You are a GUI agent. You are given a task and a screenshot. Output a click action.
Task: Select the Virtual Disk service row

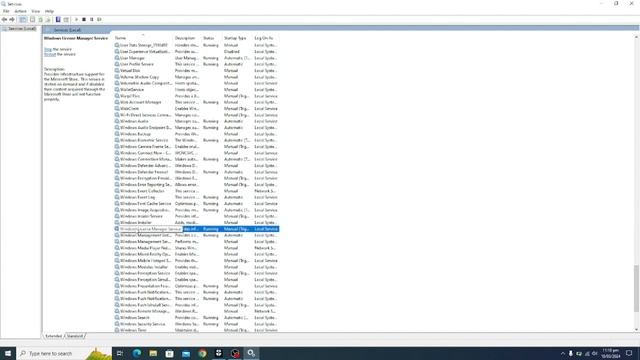tap(196, 71)
